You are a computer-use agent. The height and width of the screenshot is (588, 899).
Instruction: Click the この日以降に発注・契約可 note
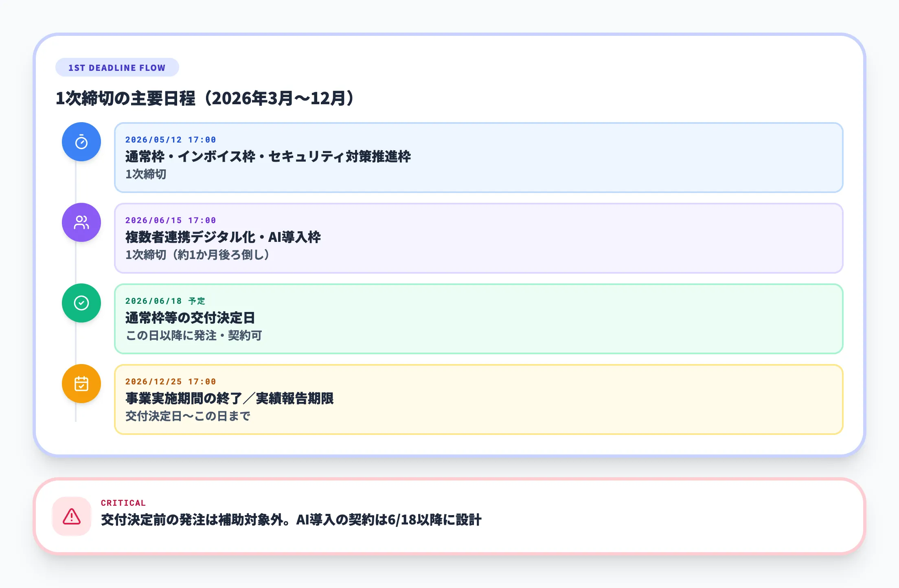click(x=193, y=336)
